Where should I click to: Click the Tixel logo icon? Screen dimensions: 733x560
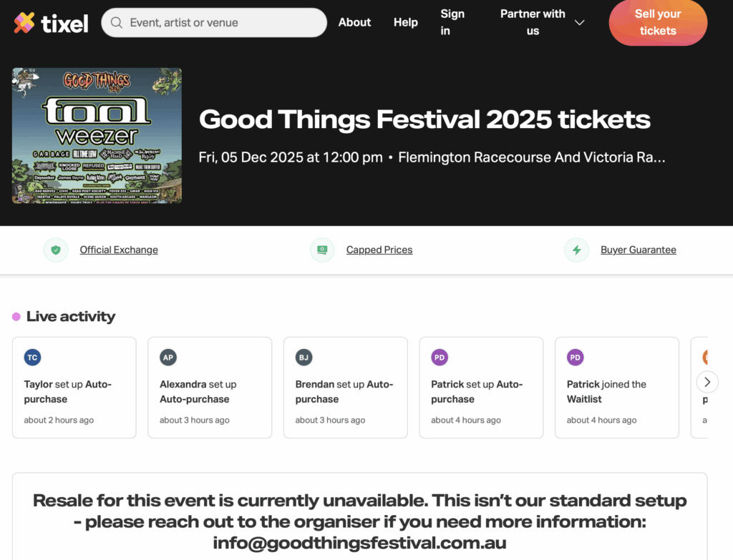24,23
